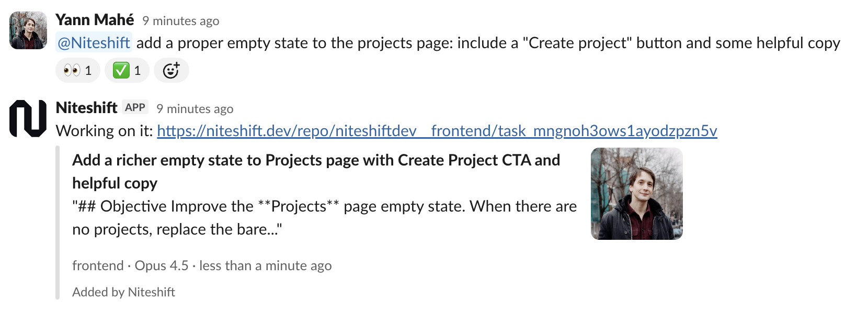The height and width of the screenshot is (310, 868).
Task: Click the timestamp on Yann Mahé's message
Action: (180, 21)
